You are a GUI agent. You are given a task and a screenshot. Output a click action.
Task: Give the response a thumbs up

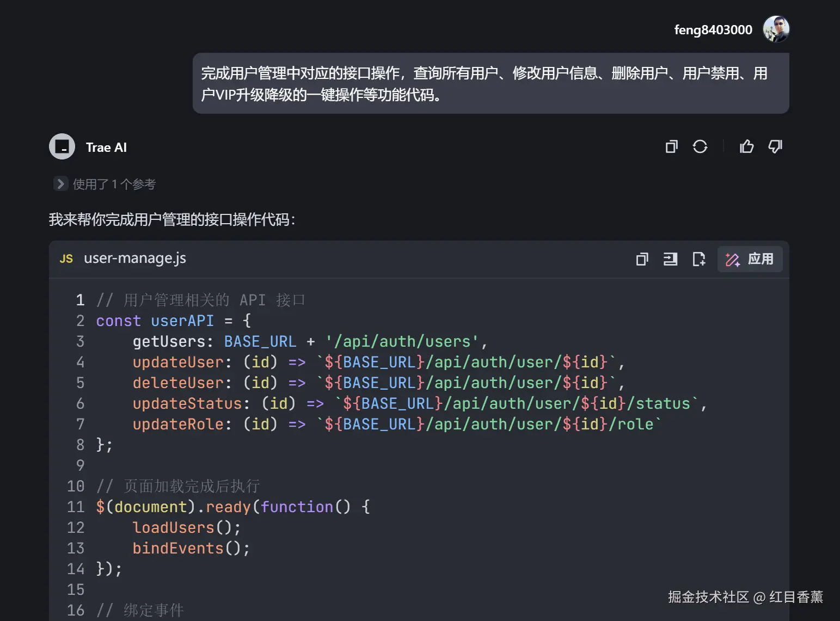click(x=747, y=146)
